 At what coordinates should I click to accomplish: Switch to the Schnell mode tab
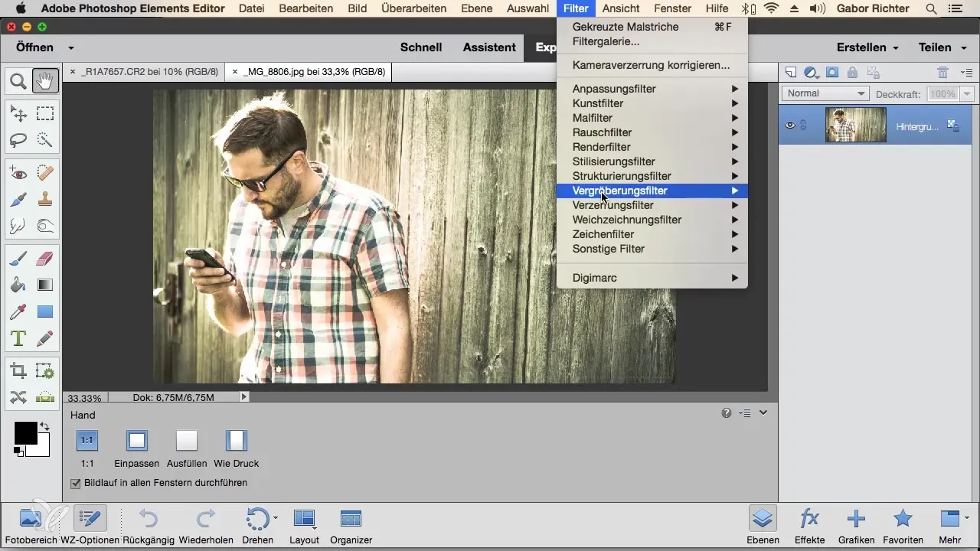tap(421, 47)
